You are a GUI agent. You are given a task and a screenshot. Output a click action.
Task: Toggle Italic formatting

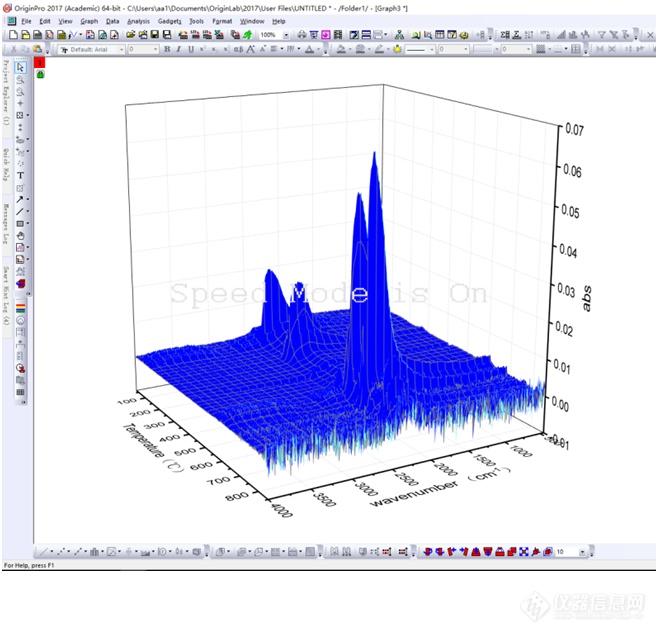[179, 50]
